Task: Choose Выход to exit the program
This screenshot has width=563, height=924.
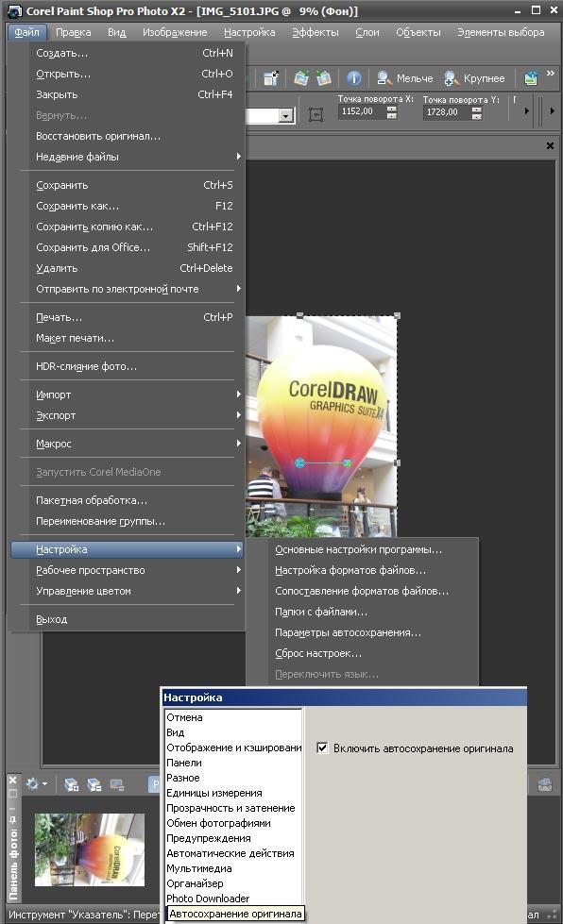Action: click(x=128, y=619)
